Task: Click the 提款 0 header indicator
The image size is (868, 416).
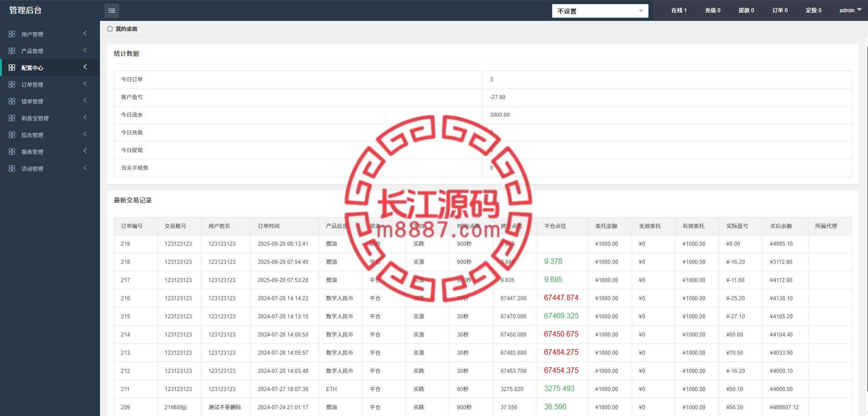Action: 746,10
